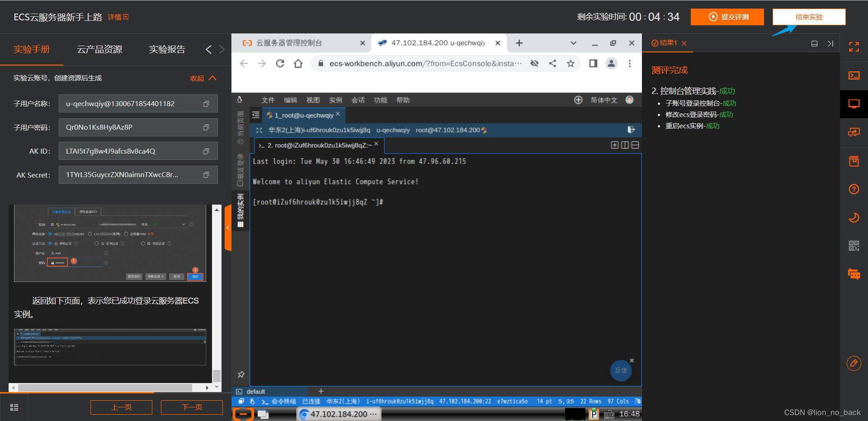Click the grid menu icon at bottom left
This screenshot has height=421, width=868.
14,407
